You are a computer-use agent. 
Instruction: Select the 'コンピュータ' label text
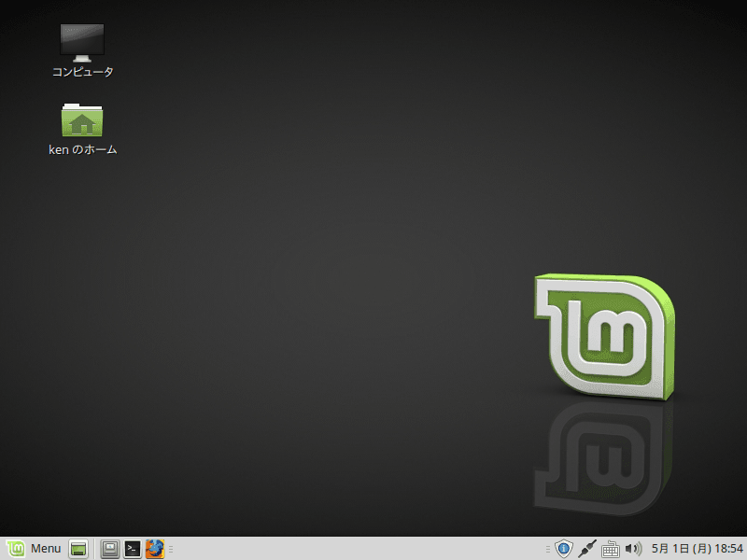82,72
